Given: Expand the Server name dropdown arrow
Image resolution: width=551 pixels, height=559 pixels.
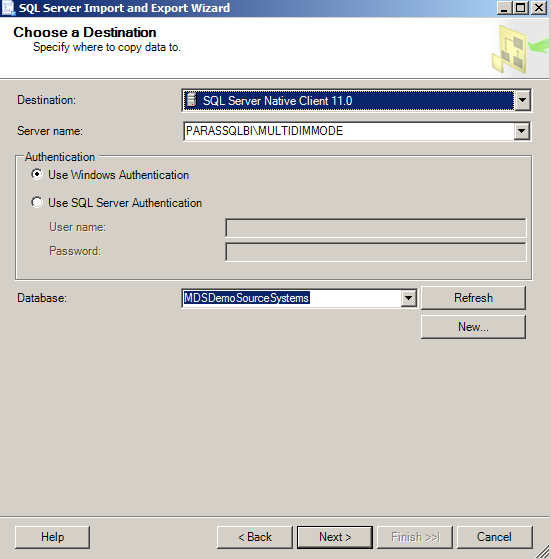Looking at the screenshot, I should [521, 131].
